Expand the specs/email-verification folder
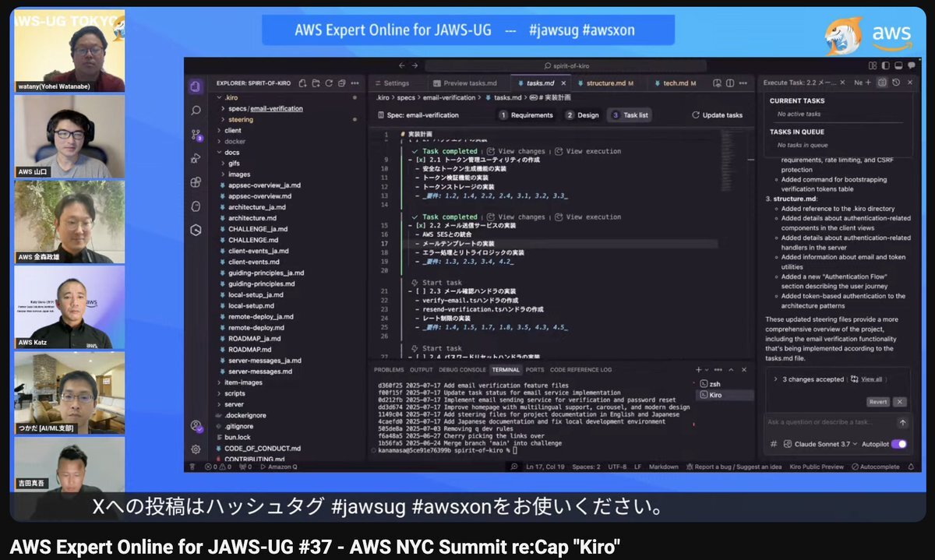Screen dimensions: 935x560 coord(265,108)
